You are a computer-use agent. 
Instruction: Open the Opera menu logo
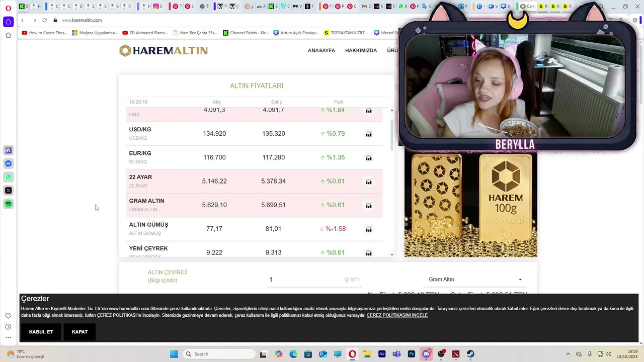tap(8, 8)
